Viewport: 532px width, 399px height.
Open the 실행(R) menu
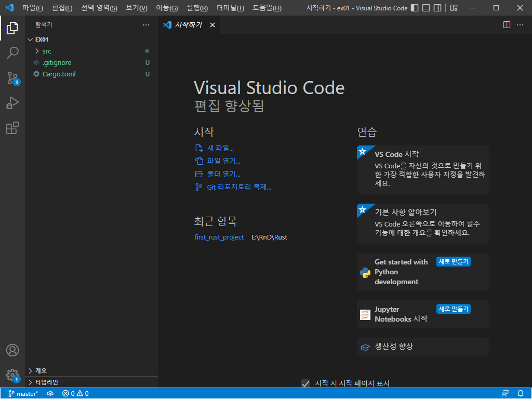197,8
